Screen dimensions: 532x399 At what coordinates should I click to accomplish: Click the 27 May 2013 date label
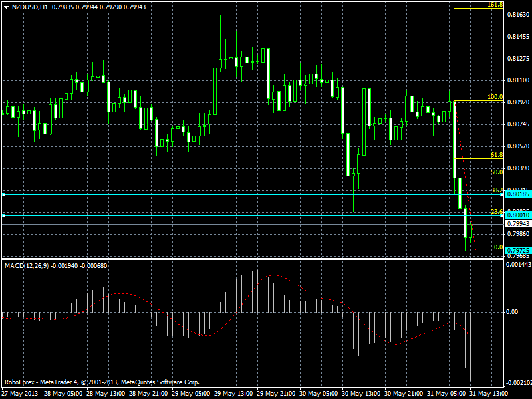20,394
